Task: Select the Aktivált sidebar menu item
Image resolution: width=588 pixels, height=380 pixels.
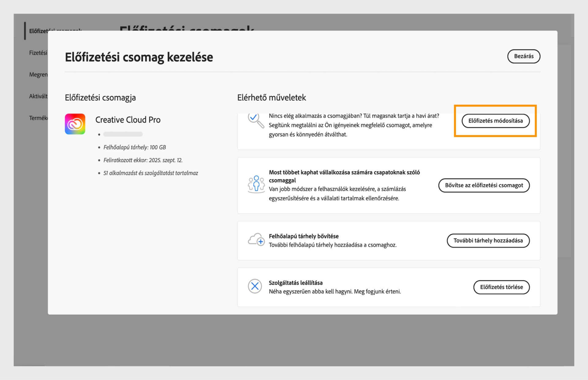Action: [38, 96]
